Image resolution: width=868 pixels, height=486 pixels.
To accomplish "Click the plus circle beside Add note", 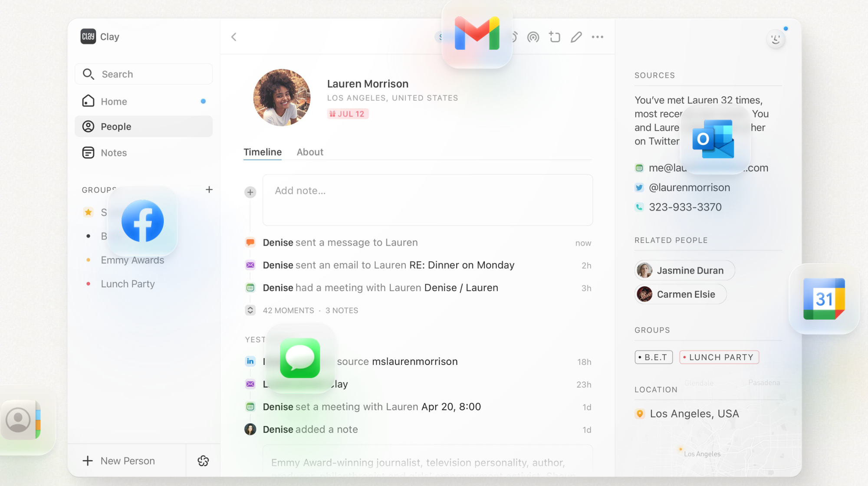I will point(250,192).
